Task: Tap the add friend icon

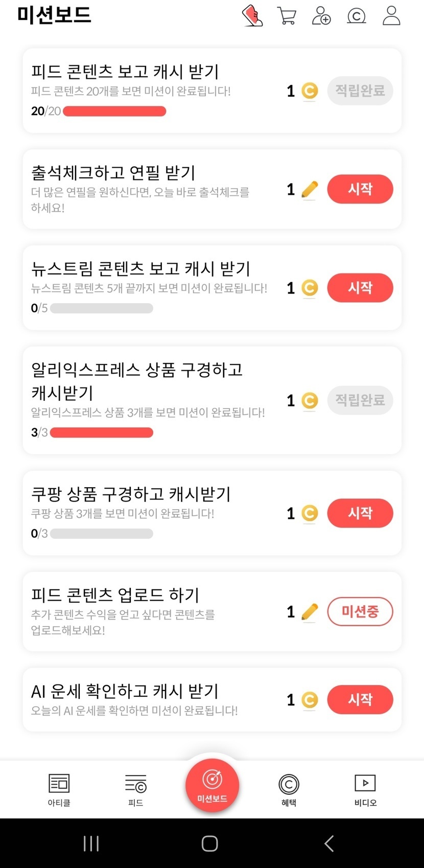Action: (x=321, y=16)
